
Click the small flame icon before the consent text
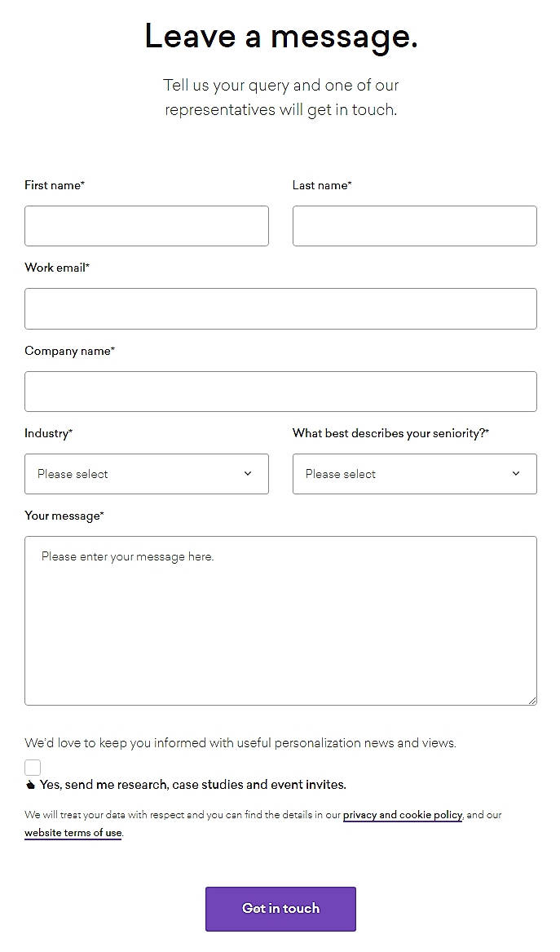tap(30, 784)
